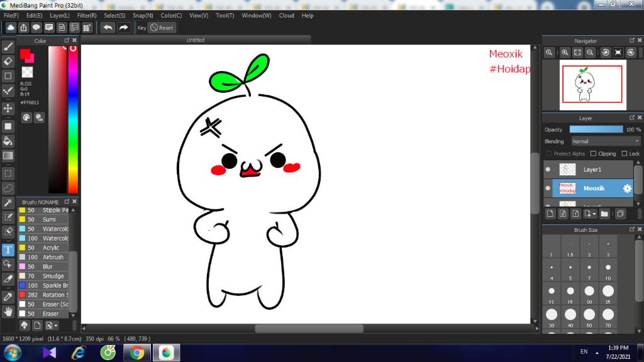Select the rectangular Select tool
The width and height of the screenshot is (644, 362).
coord(8,173)
